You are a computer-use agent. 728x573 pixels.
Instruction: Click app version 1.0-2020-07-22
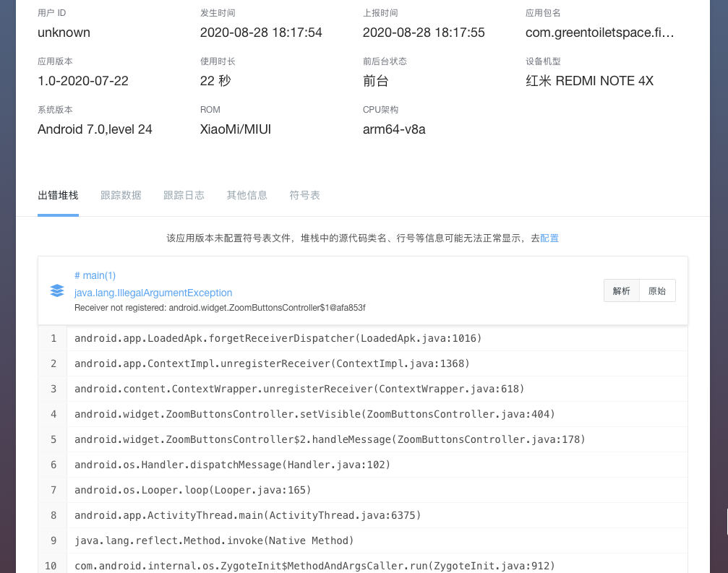coord(83,81)
